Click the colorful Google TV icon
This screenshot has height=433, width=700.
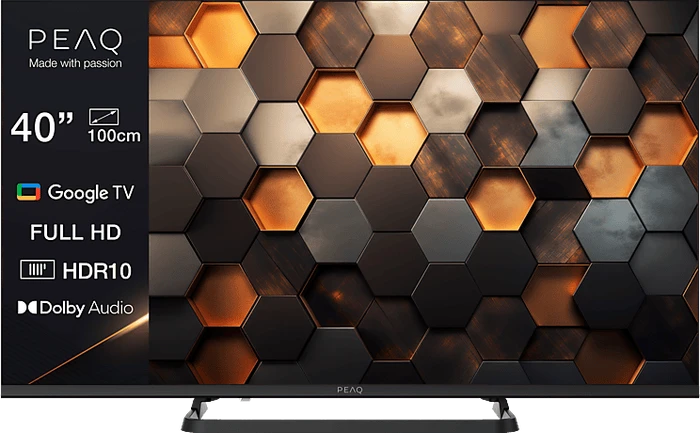pyautogui.click(x=29, y=192)
